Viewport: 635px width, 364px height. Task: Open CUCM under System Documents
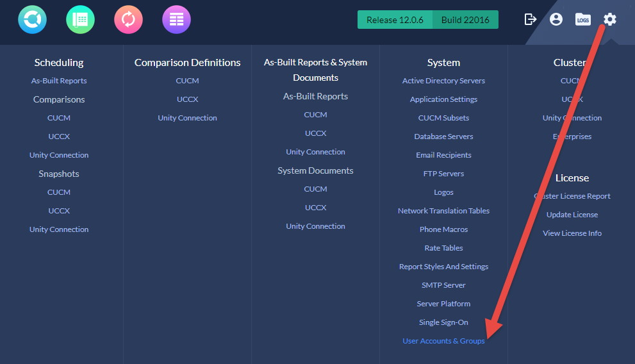pos(315,189)
